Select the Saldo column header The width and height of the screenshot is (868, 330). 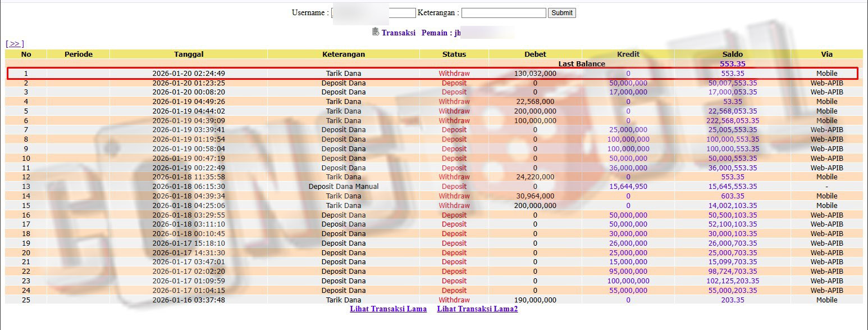coord(733,55)
